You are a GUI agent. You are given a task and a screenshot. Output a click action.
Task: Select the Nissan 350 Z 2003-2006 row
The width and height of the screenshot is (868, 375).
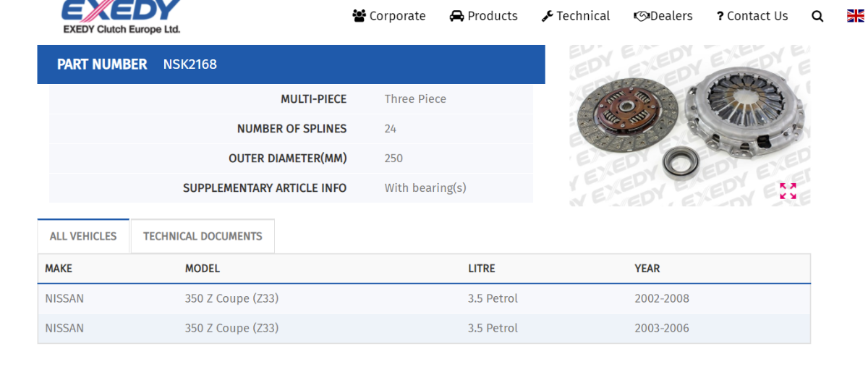click(x=424, y=328)
